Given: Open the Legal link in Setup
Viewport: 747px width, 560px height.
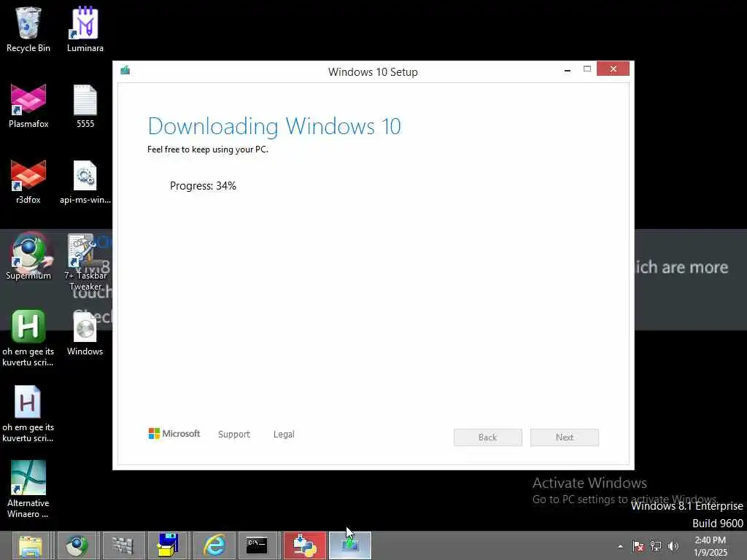Looking at the screenshot, I should [284, 435].
